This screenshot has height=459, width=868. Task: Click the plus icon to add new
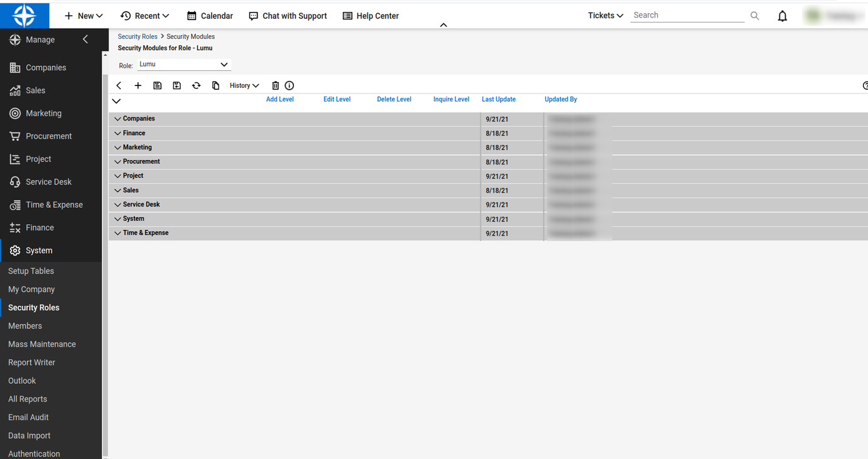(x=138, y=85)
